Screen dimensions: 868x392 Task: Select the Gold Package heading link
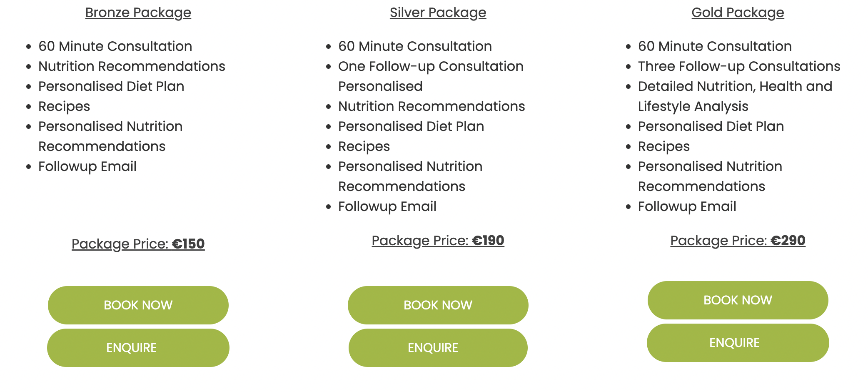738,13
